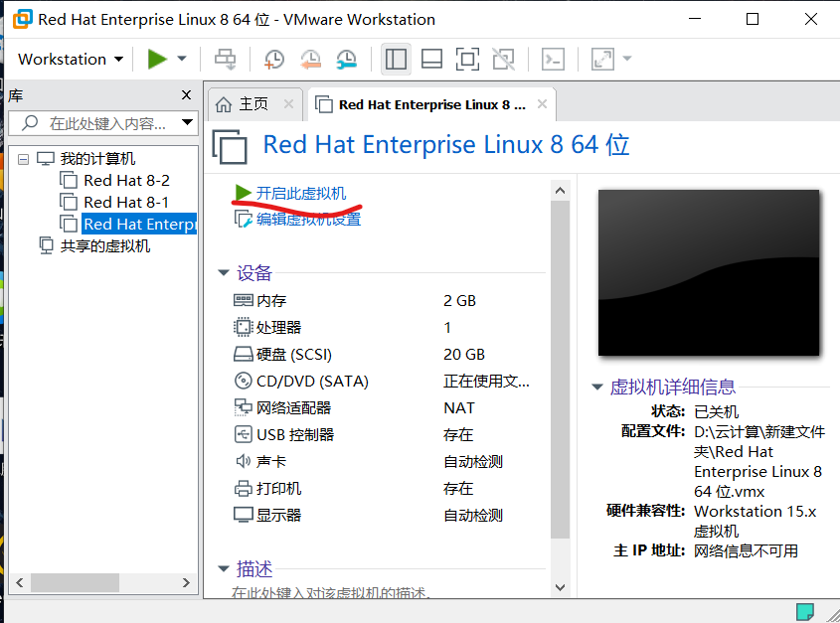Screen dimensions: 840x623
Task: Click the green power-on play toolbar button
Action: (157, 59)
